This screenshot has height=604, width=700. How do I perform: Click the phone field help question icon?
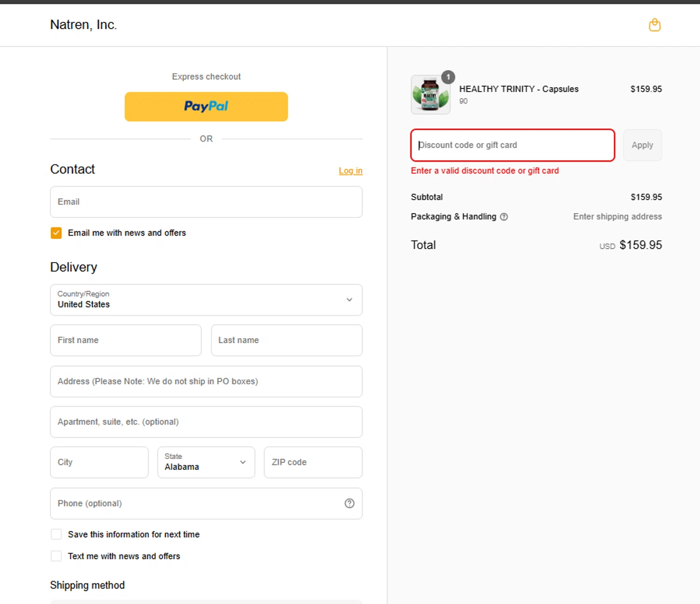(x=350, y=503)
